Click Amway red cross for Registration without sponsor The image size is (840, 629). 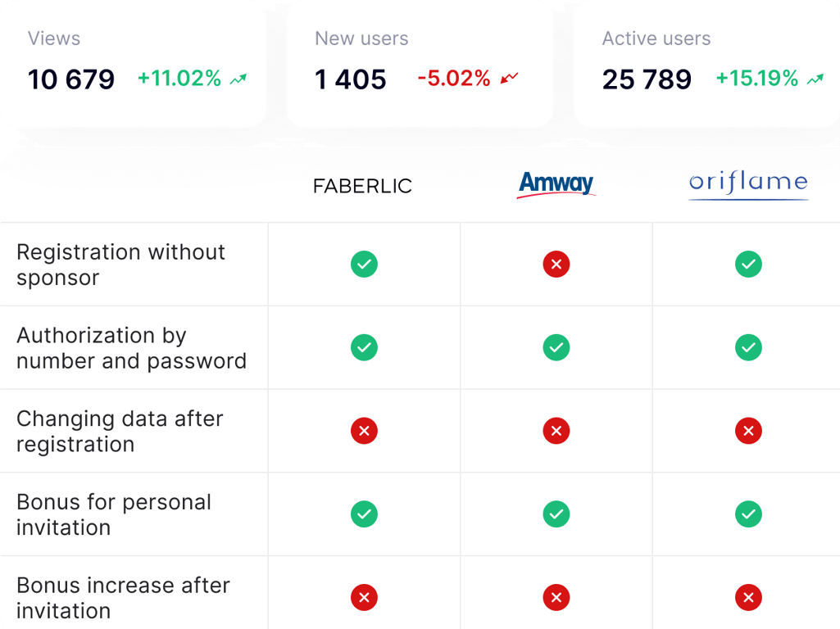pyautogui.click(x=556, y=264)
